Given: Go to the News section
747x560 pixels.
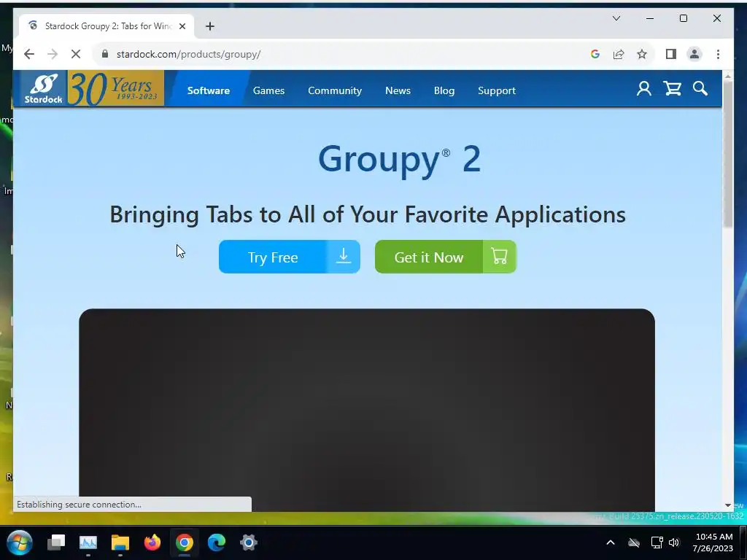Looking at the screenshot, I should [x=398, y=90].
